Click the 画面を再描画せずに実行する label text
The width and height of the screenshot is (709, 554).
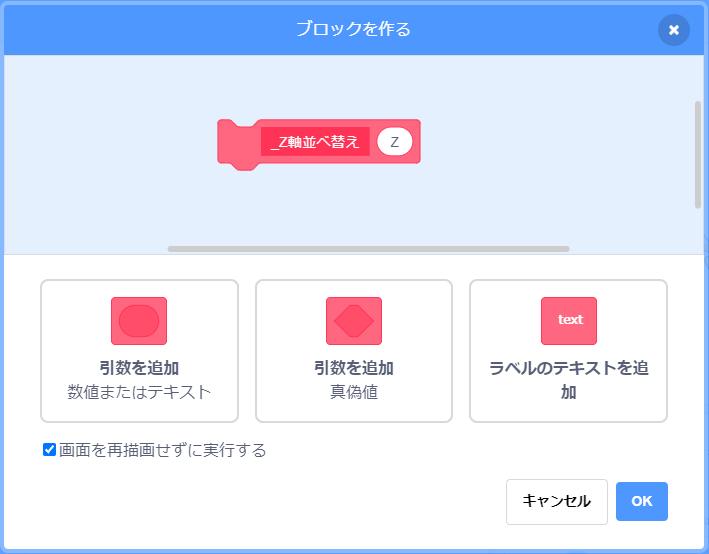point(162,450)
